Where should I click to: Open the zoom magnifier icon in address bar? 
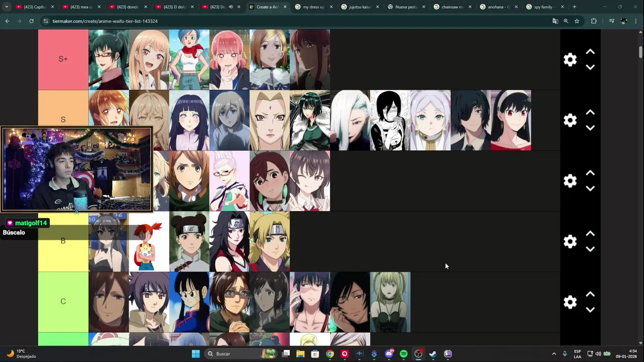coord(566,21)
